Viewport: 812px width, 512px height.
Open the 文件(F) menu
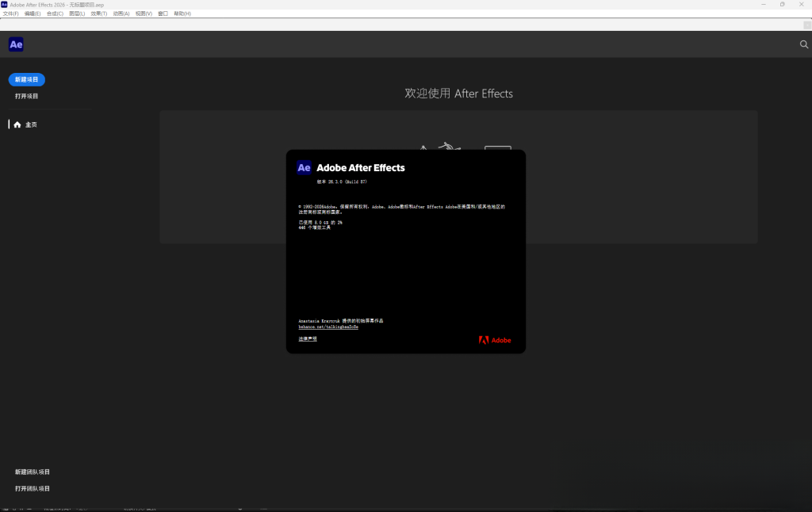point(11,13)
